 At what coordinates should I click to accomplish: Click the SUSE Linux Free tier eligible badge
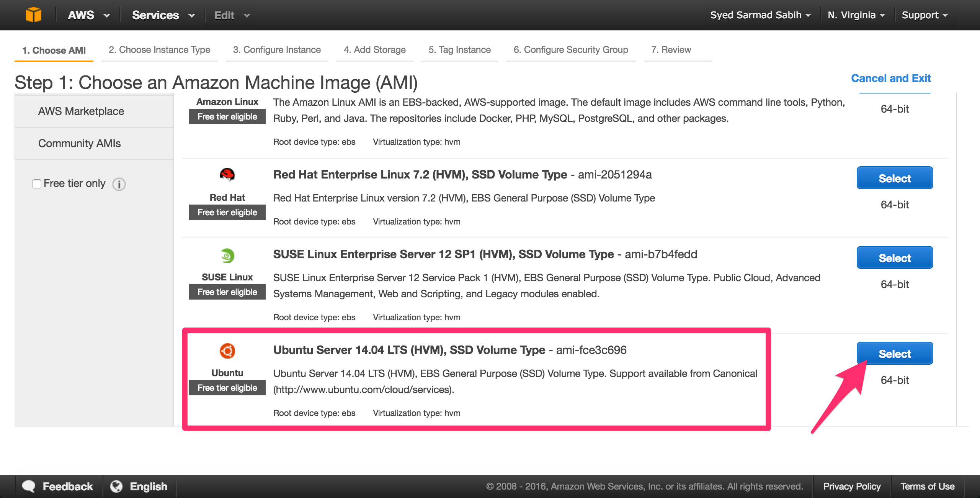(227, 292)
